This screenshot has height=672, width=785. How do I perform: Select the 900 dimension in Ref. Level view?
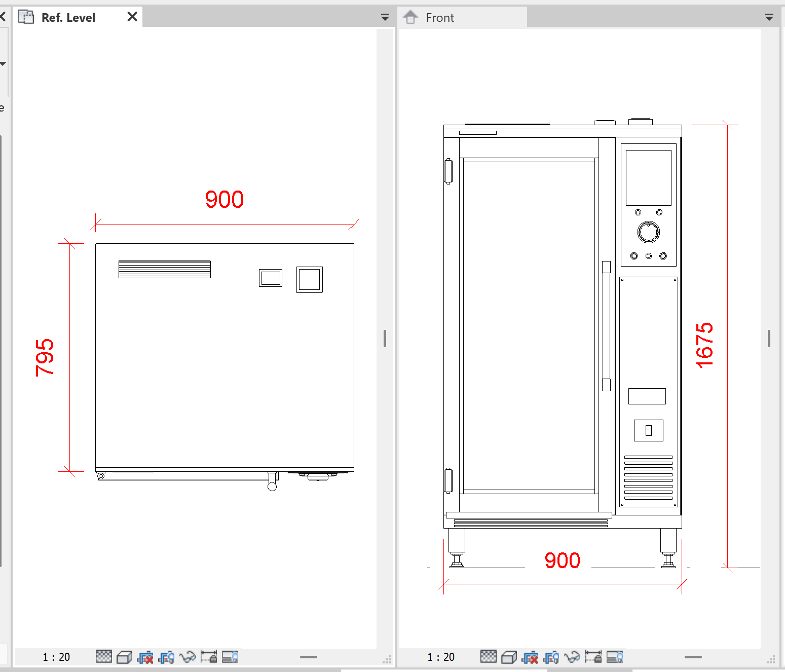point(225,199)
